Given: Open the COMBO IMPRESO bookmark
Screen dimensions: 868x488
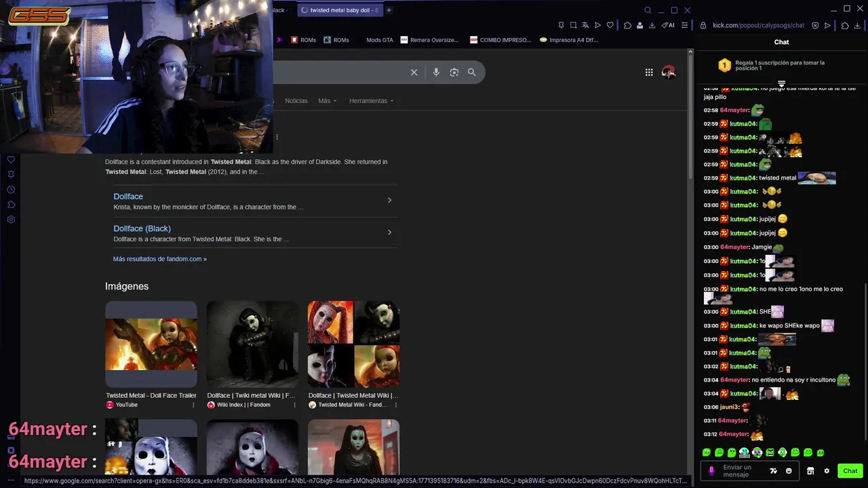Looking at the screenshot, I should [x=500, y=40].
